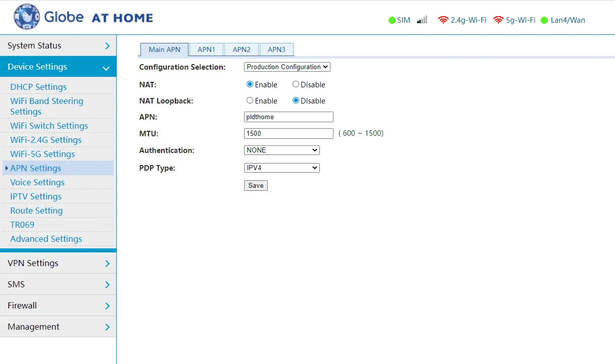Select NAT Loopback Disable radio button
Image resolution: width=615 pixels, height=364 pixels.
pos(296,100)
